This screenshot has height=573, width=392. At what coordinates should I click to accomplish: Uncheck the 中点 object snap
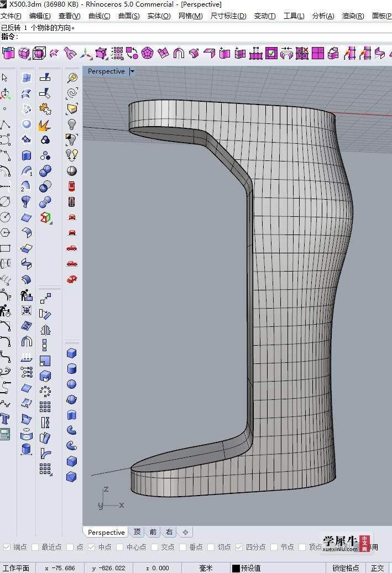[91, 547]
